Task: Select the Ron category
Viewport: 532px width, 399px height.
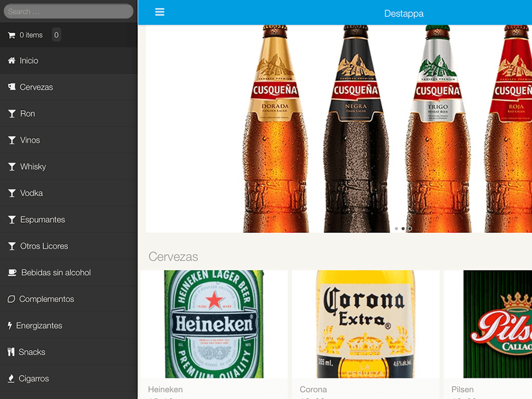Action: 69,113
